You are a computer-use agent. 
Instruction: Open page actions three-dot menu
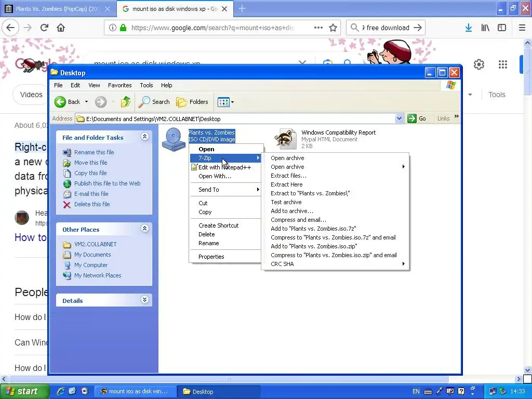pyautogui.click(x=318, y=28)
